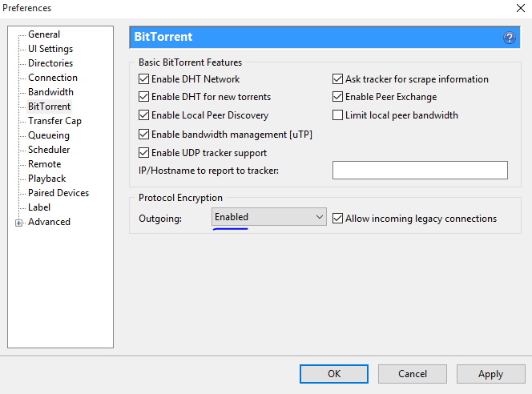Disable bandwidth management uTP checkbox

coord(144,135)
